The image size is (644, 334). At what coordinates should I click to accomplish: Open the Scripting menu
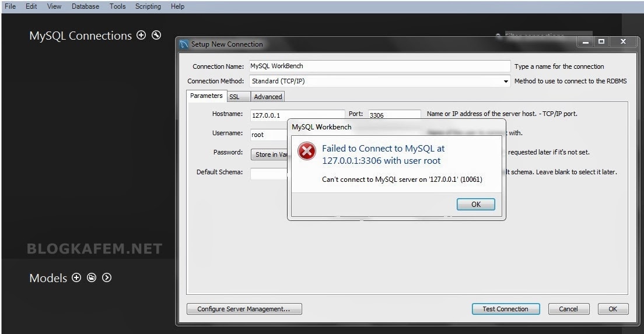(x=148, y=6)
